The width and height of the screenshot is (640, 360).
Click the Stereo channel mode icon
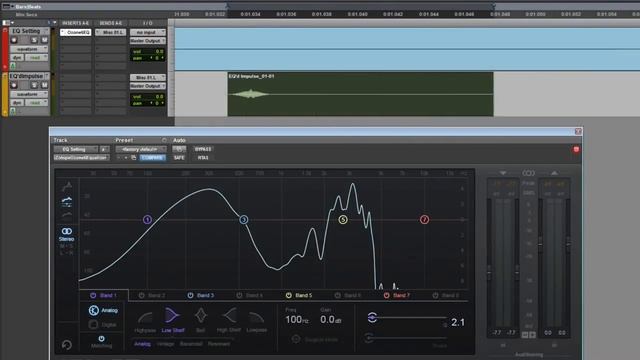[x=67, y=231]
